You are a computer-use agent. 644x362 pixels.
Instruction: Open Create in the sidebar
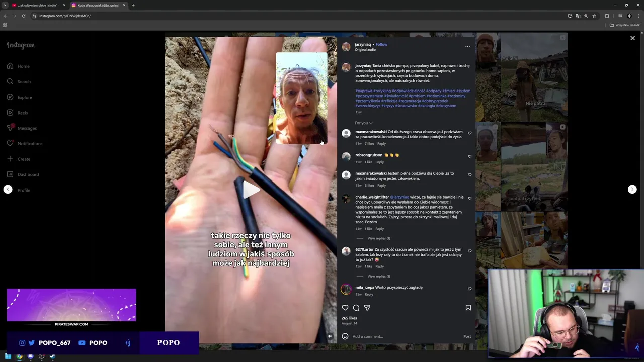pos(19,159)
